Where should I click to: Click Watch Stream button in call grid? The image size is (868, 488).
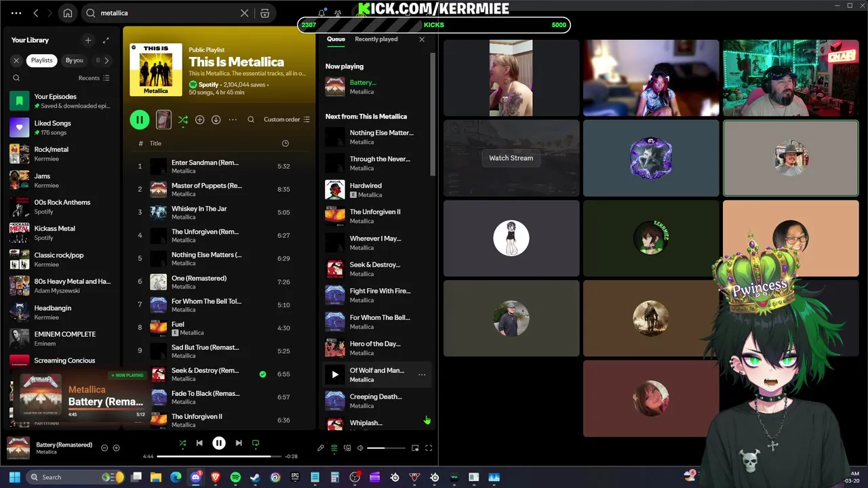point(511,158)
